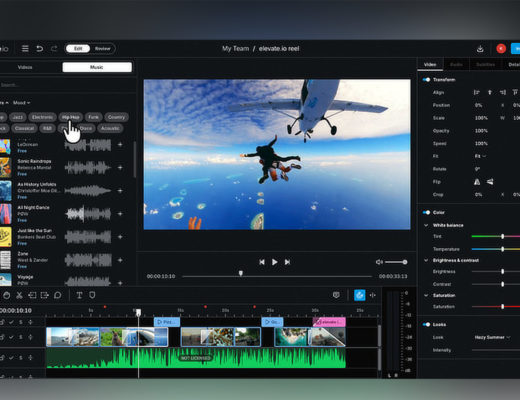Click the undo arrow icon
Viewport: 520px width, 400px height.
tap(40, 49)
